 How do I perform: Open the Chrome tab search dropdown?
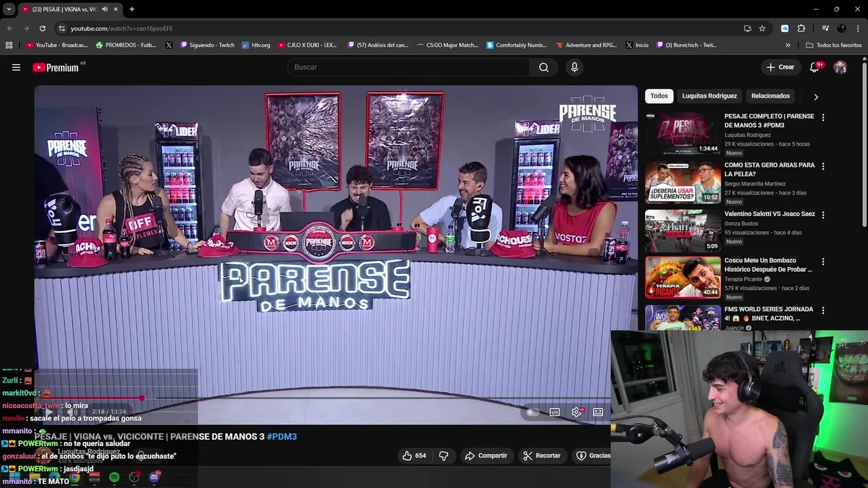tap(9, 9)
